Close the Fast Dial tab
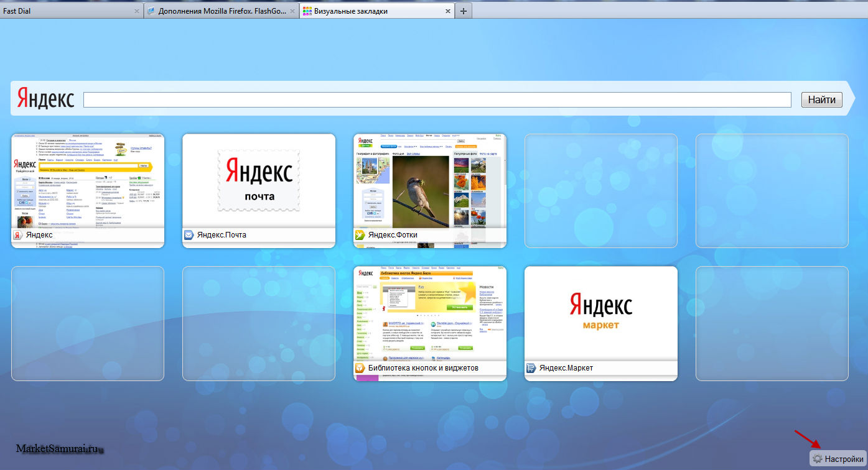This screenshot has width=868, height=470. point(137,11)
